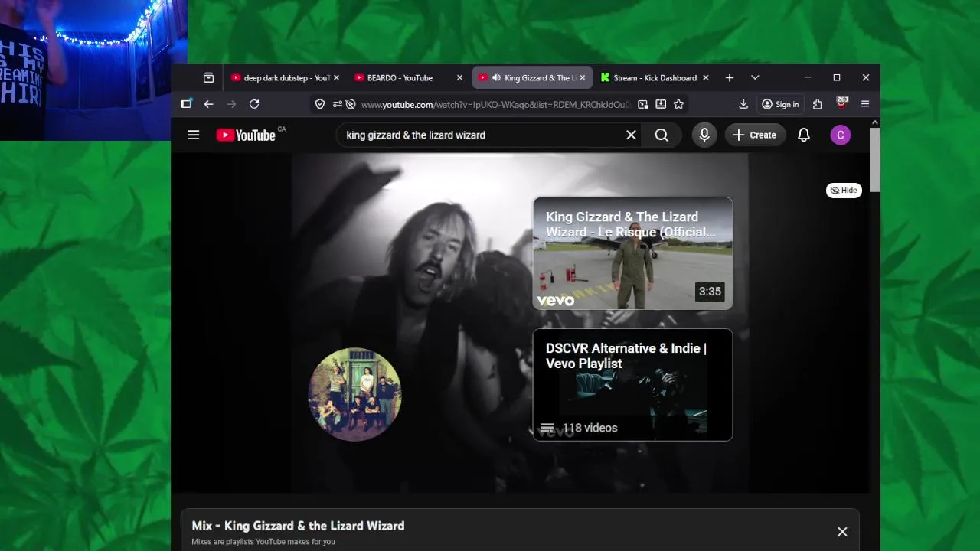980x551 pixels.
Task: Toggle the browser sidebar icon
Action: 186,104
